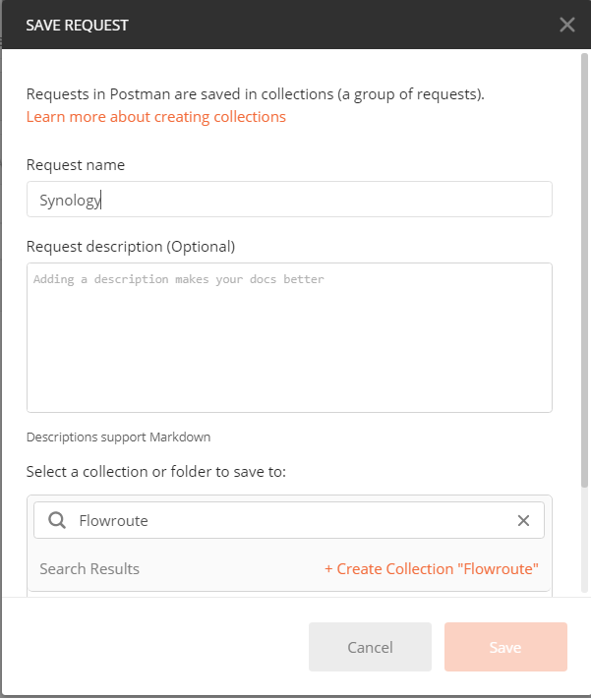Focus the description box placeholder text
This screenshot has height=700, width=591.
(x=179, y=279)
